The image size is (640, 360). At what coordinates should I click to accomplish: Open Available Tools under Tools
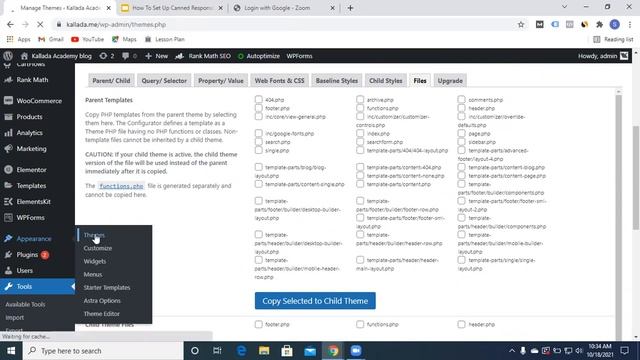(x=25, y=304)
